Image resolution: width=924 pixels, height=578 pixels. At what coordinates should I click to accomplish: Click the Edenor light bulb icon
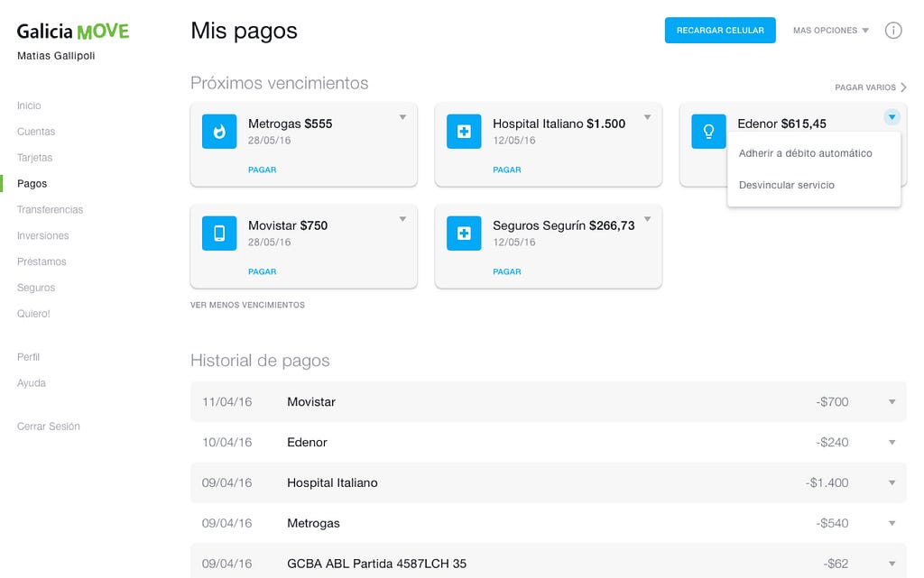(x=708, y=132)
